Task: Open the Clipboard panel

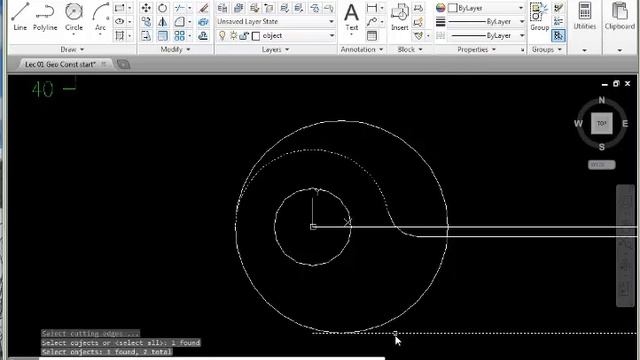Action: point(620,26)
